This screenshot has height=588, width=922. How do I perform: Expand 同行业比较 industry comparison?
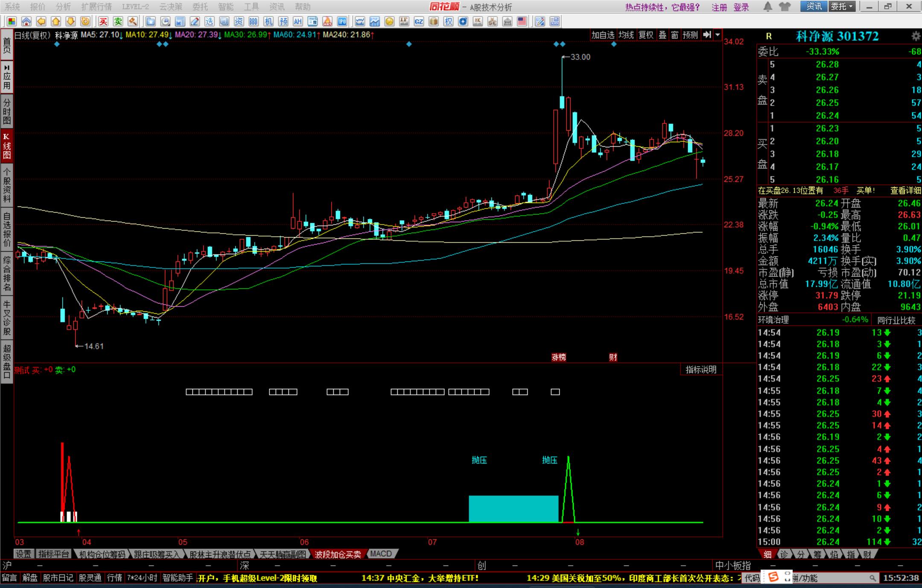896,320
